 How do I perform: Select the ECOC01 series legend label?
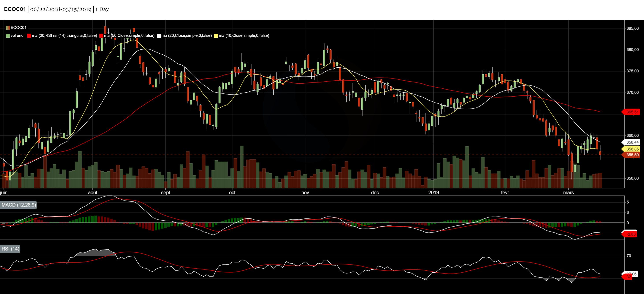(19, 28)
